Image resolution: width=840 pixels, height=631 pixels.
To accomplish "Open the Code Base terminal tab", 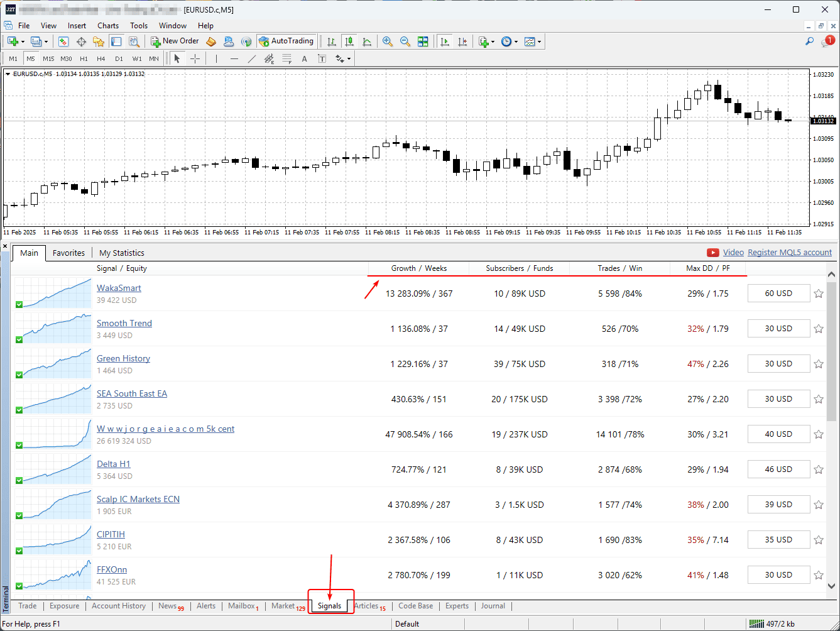I will click(415, 606).
